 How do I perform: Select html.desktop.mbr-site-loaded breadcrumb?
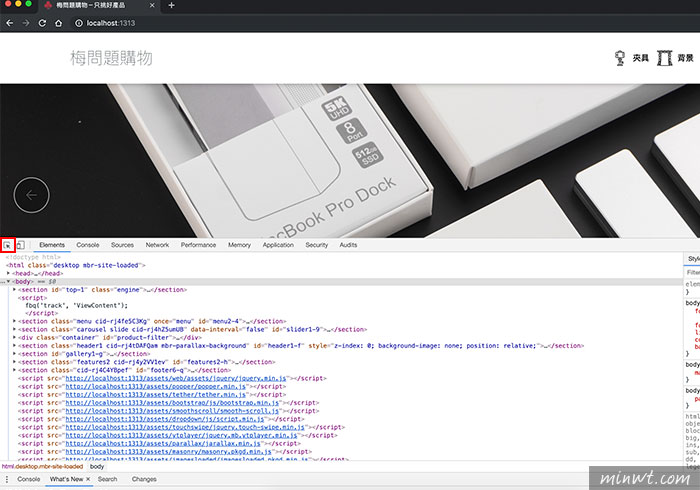(x=42, y=466)
